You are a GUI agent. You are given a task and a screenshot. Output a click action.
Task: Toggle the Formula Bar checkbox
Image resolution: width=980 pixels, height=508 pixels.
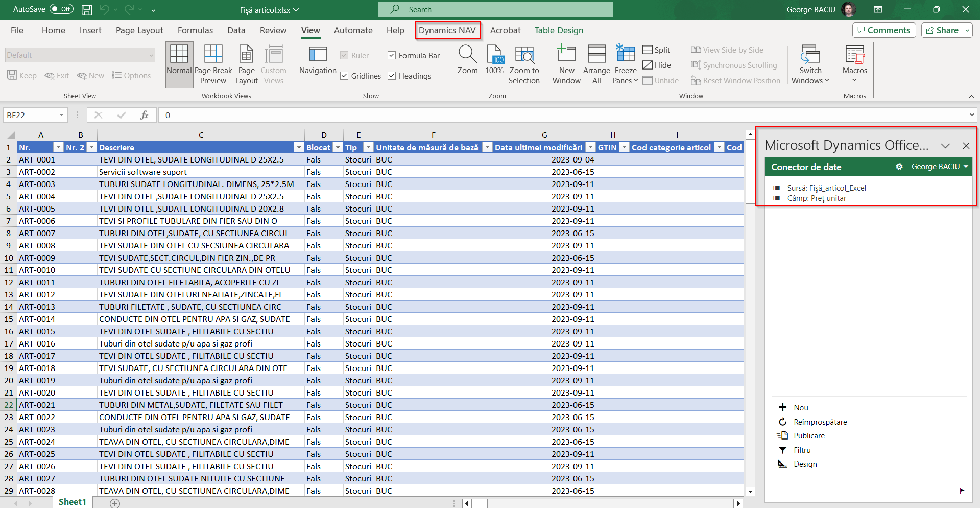(x=392, y=55)
